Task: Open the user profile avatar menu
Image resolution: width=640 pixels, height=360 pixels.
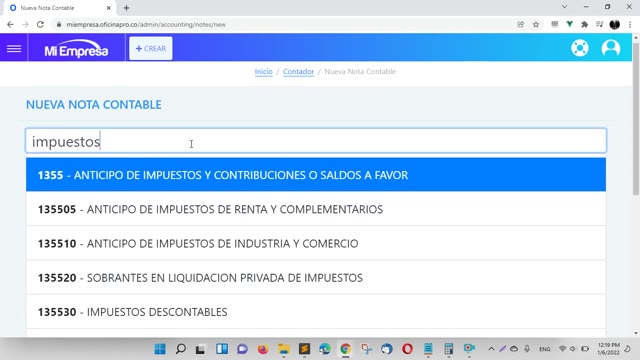Action: [x=611, y=48]
